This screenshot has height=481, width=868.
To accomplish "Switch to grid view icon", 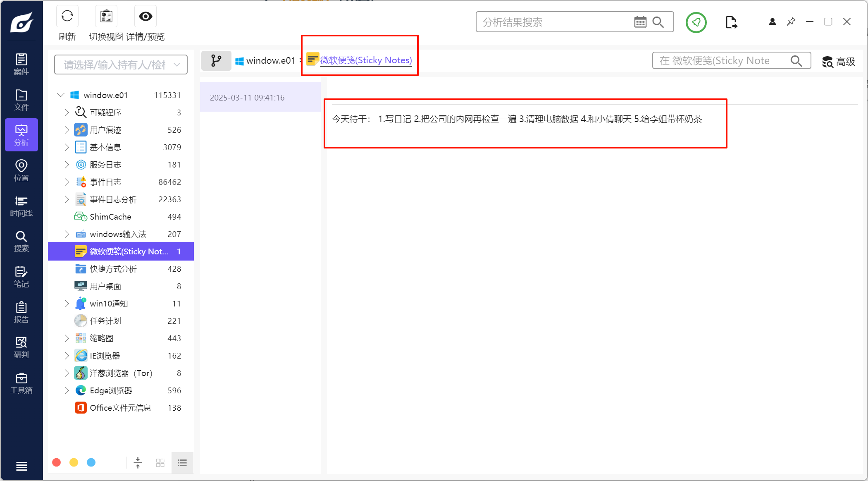I will pos(160,463).
